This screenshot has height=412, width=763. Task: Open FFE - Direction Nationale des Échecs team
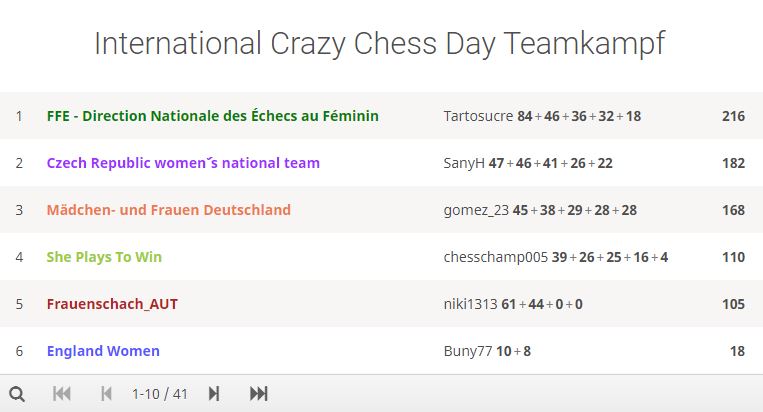tap(213, 116)
